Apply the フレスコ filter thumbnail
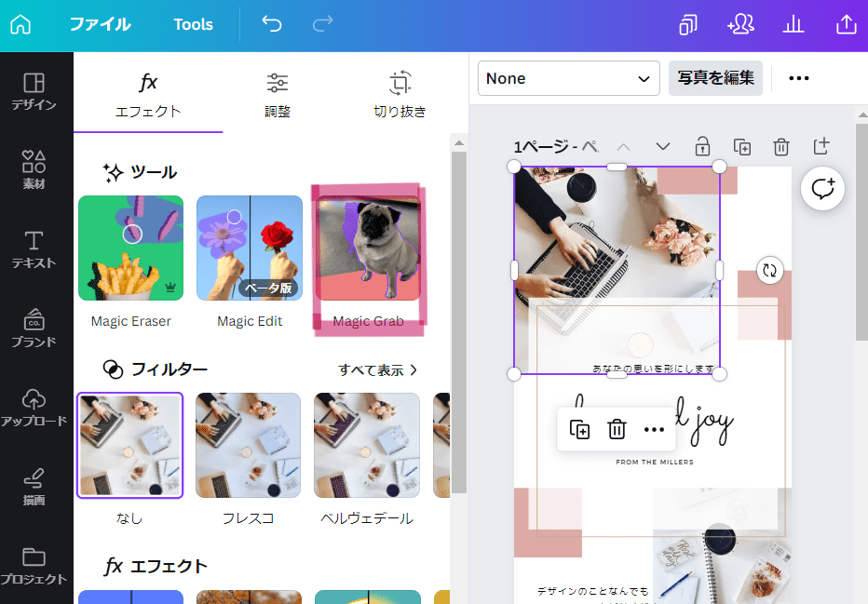Viewport: 868px width, 604px height. [248, 445]
